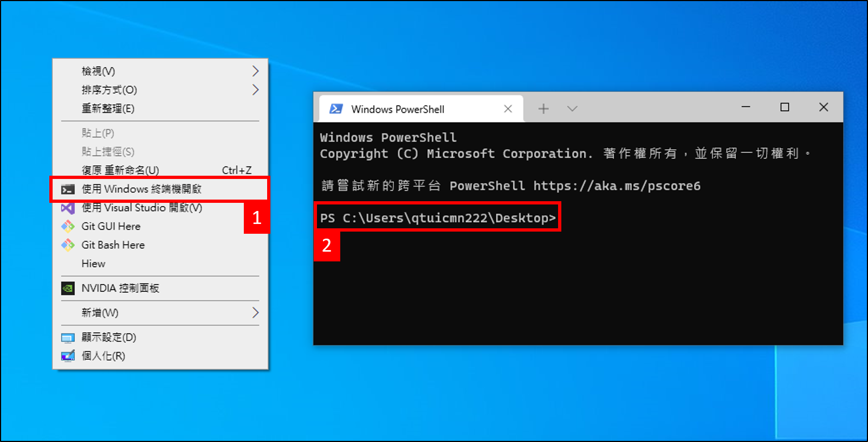Choose 復原 重新命名(U) menu entry
Viewport: 868px width, 442px height.
pyautogui.click(x=160, y=170)
